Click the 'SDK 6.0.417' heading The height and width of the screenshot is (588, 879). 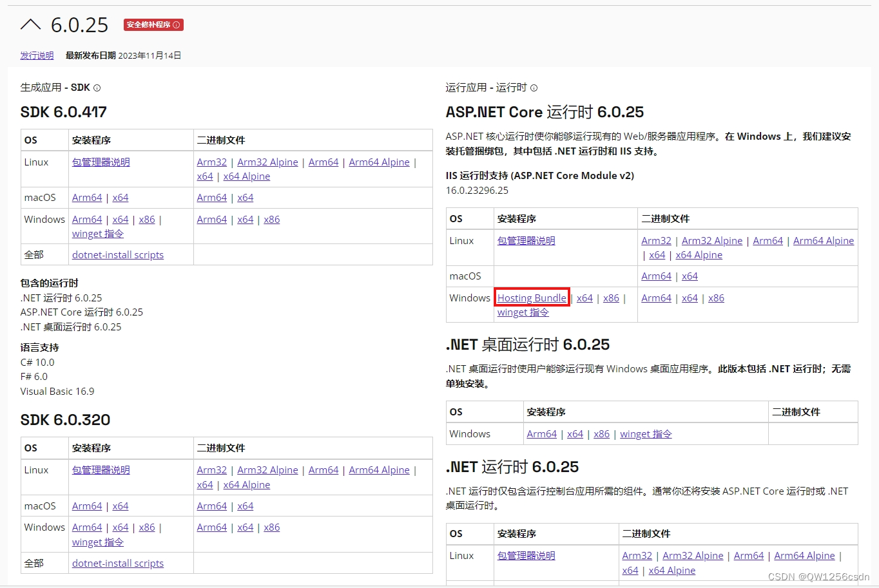[64, 112]
